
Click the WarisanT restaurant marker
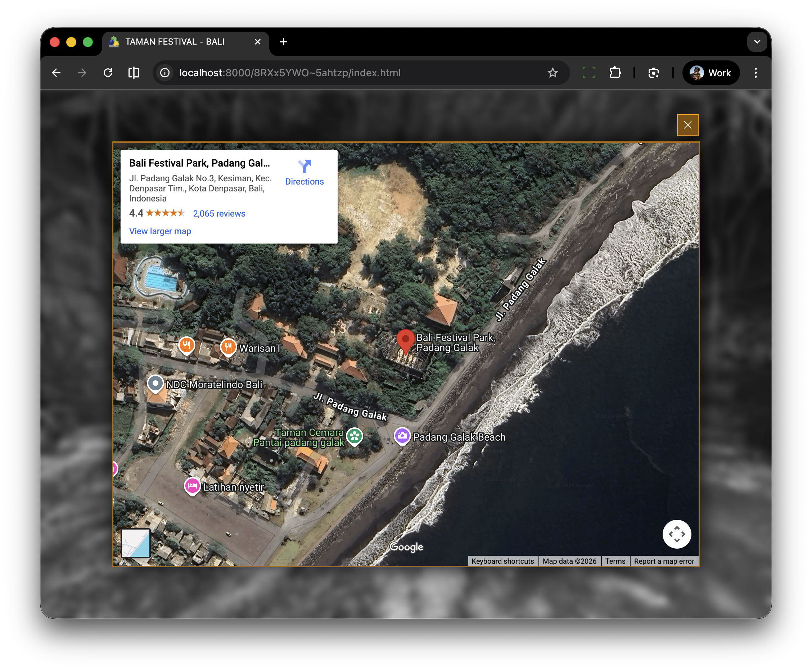pyautogui.click(x=228, y=347)
